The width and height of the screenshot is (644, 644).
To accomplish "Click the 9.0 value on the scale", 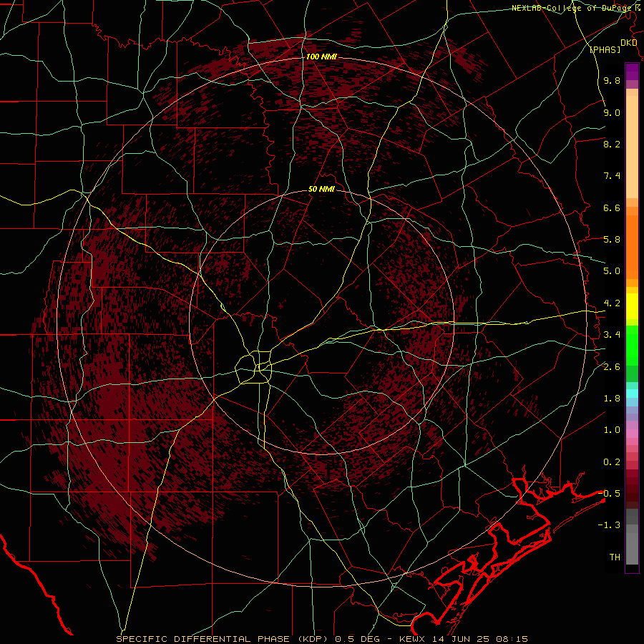I will point(612,112).
